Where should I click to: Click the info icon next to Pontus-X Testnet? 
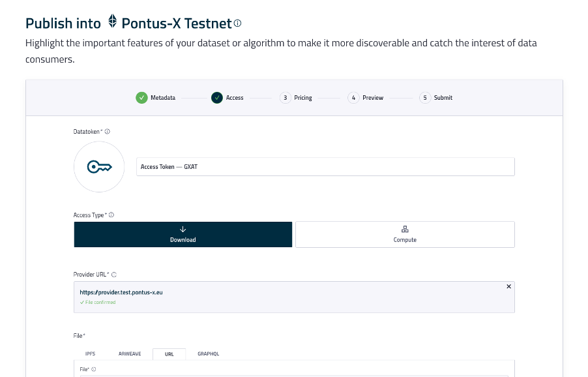pyautogui.click(x=237, y=23)
